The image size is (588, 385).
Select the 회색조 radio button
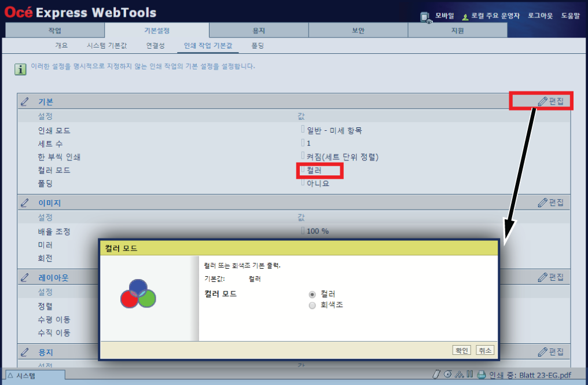[x=312, y=306]
